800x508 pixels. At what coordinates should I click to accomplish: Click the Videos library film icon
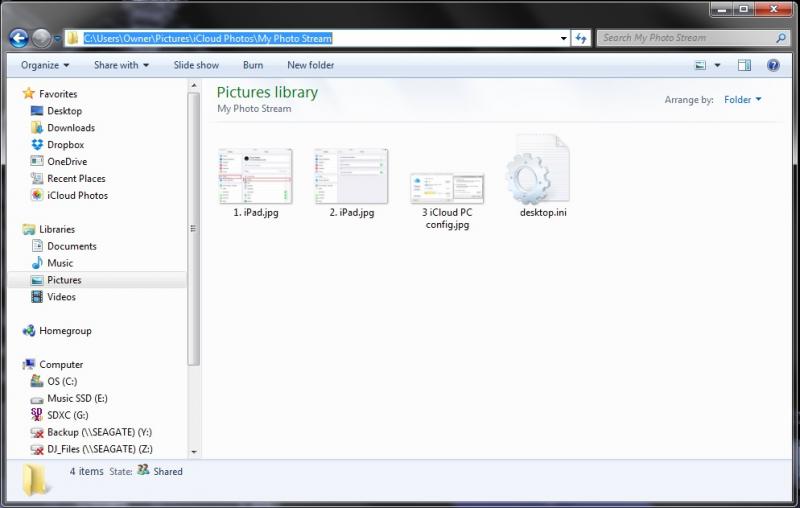[x=37, y=296]
